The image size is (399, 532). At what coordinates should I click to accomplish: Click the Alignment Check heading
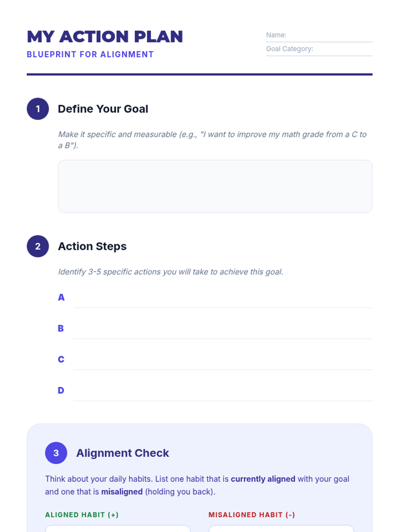point(123,453)
